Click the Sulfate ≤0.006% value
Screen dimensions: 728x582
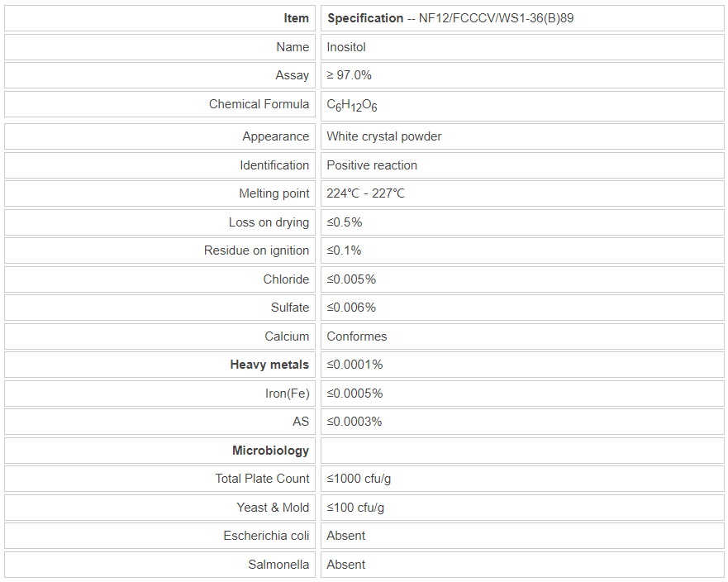click(351, 308)
